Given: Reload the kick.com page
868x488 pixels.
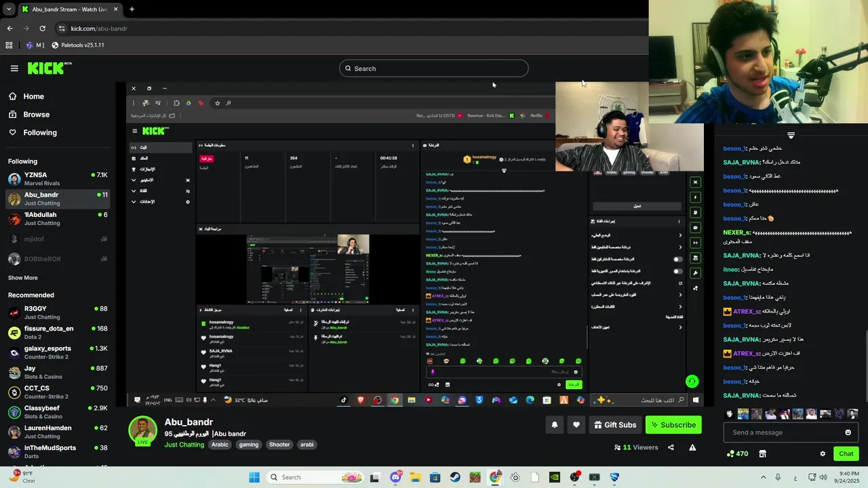Looking at the screenshot, I should point(42,28).
